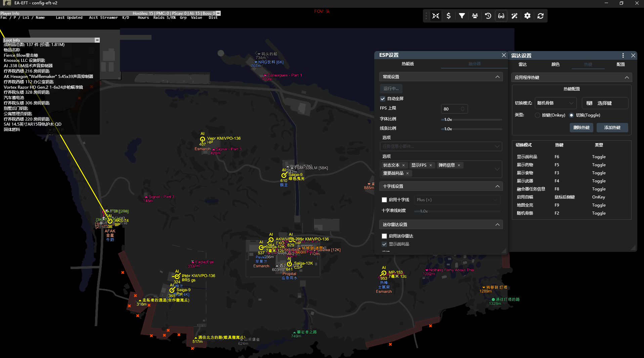
Task: Collapse the 常规设置 section
Action: 497,77
